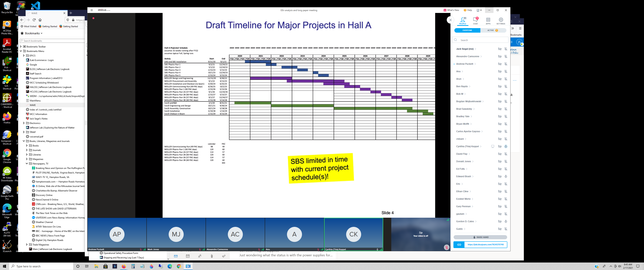Expand the EPICS bookmarks folder
The width and height of the screenshot is (644, 270).
24,56
